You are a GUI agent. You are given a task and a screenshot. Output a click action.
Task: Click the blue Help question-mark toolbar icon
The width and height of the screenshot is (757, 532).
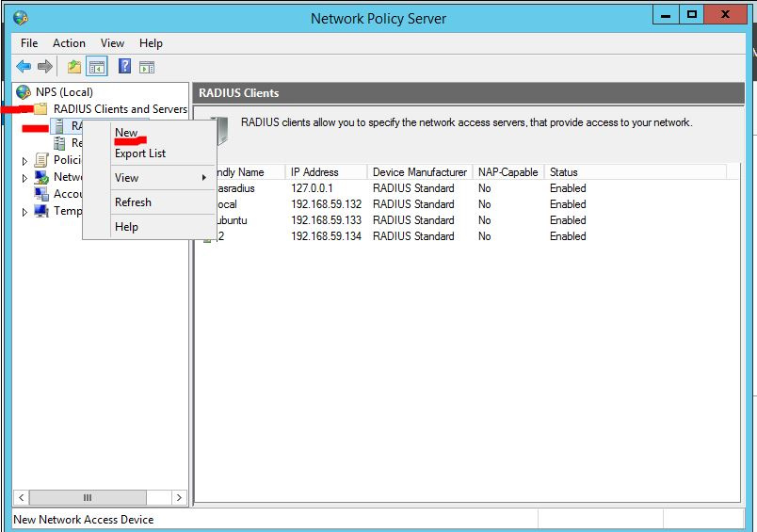pyautogui.click(x=124, y=66)
